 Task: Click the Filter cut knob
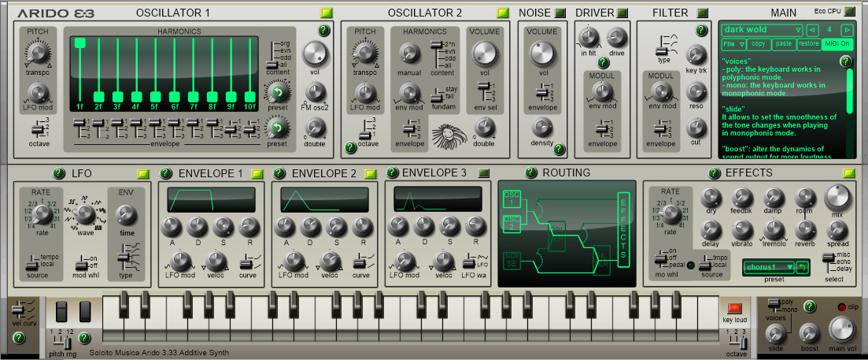(x=696, y=128)
